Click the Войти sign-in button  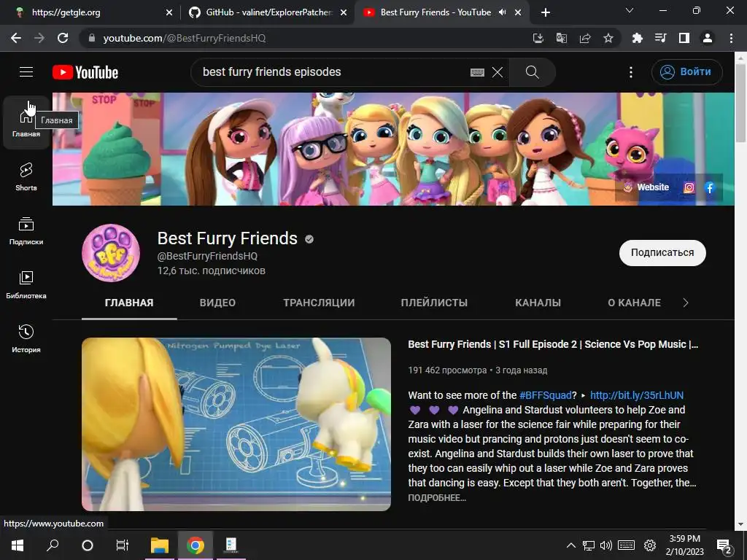(686, 72)
